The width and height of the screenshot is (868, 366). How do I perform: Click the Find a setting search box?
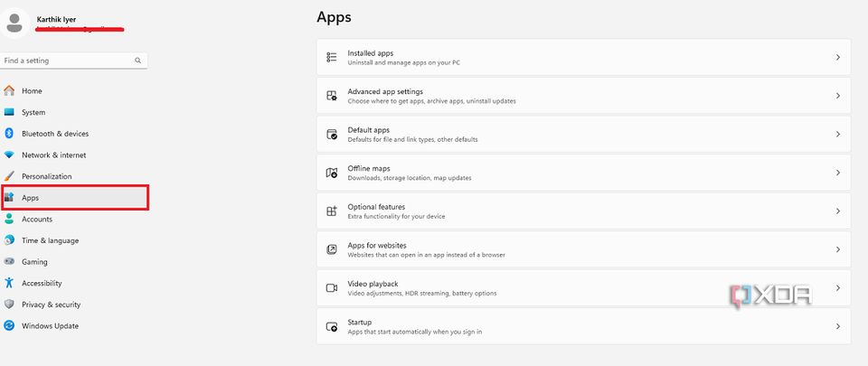[74, 61]
